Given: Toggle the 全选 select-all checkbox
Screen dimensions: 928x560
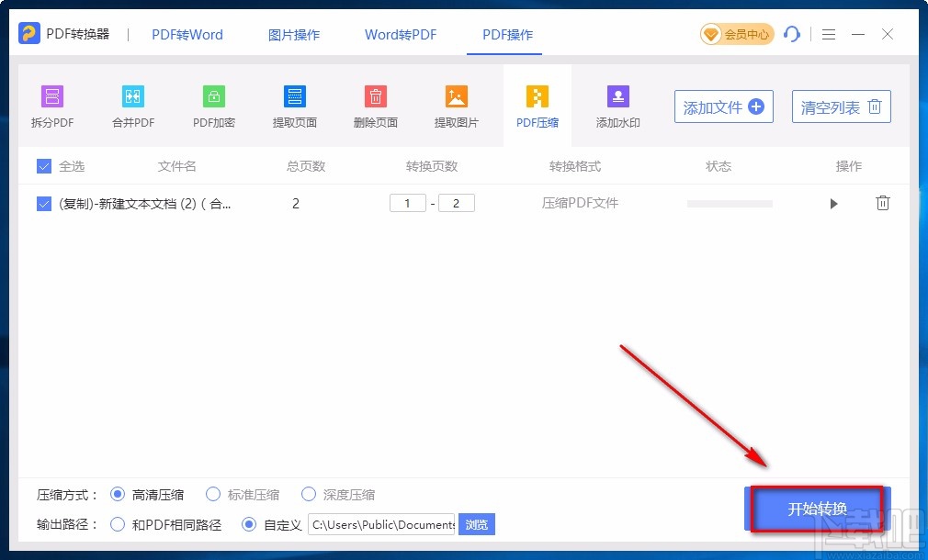Looking at the screenshot, I should click(x=44, y=166).
